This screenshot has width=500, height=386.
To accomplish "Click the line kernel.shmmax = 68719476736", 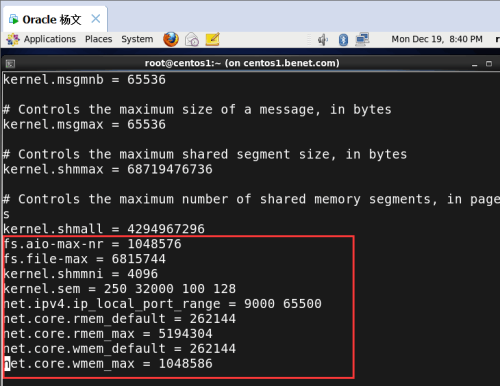I will 108,169.
